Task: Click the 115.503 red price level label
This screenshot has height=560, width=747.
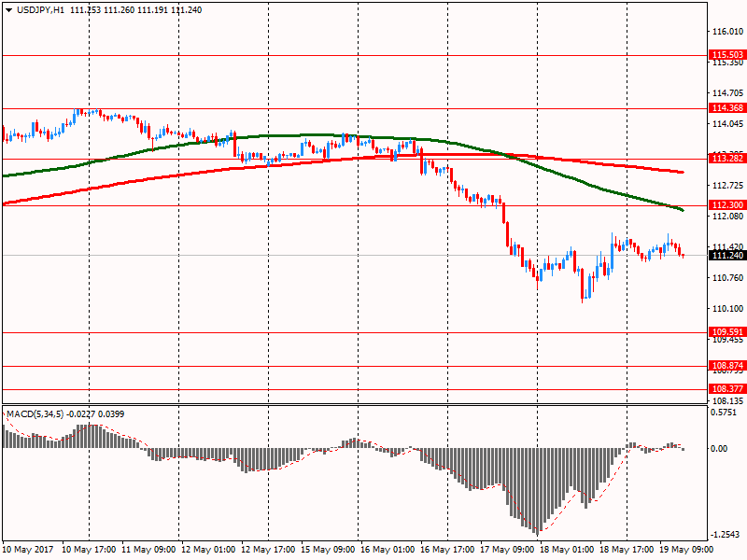Action: (x=727, y=55)
